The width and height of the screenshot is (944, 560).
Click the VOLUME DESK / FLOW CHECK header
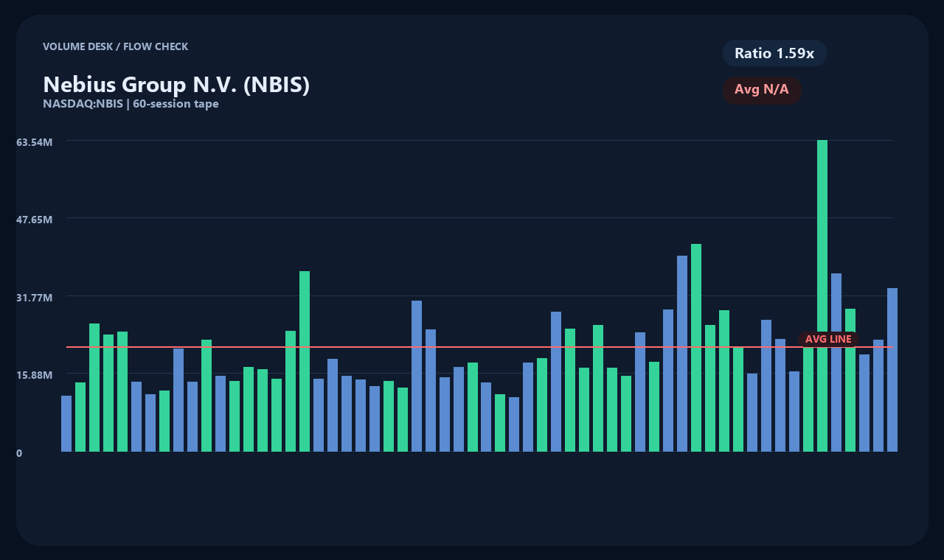tap(115, 46)
